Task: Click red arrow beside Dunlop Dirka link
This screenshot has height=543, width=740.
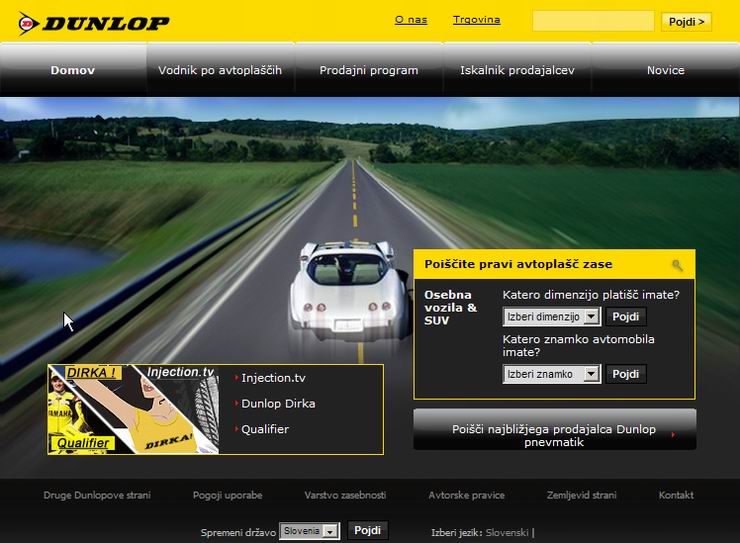Action: 236,403
